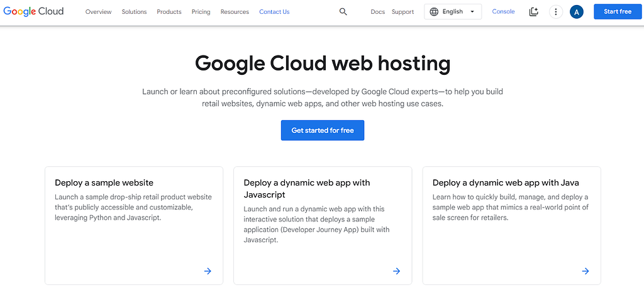The height and width of the screenshot is (297, 644).
Task: Click arrow on Deploy a sample website card
Action: [208, 271]
